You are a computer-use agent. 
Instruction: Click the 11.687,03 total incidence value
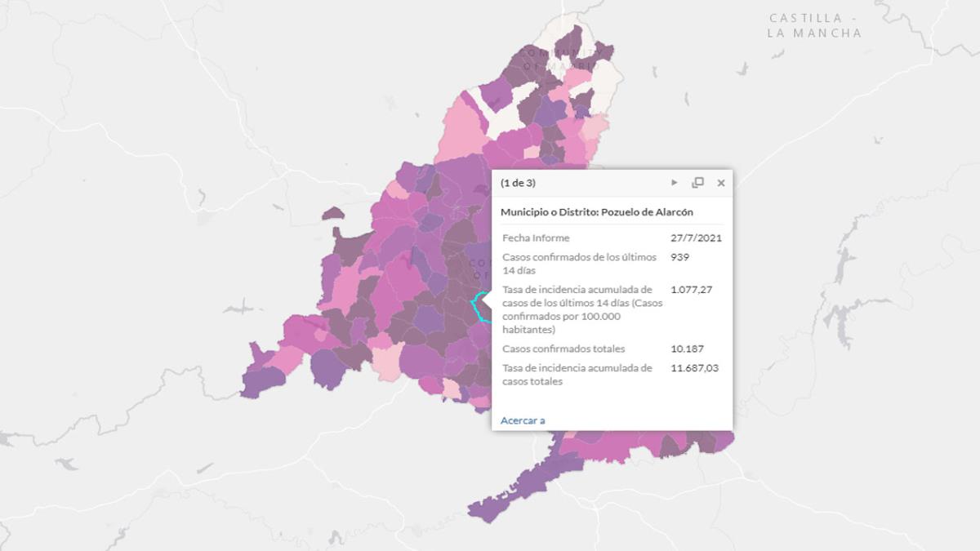coord(694,368)
